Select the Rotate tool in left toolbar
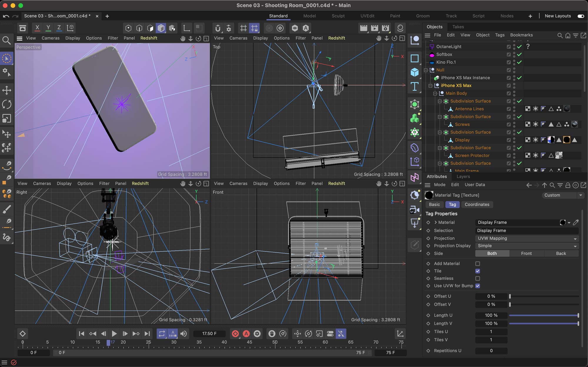 (x=6, y=104)
